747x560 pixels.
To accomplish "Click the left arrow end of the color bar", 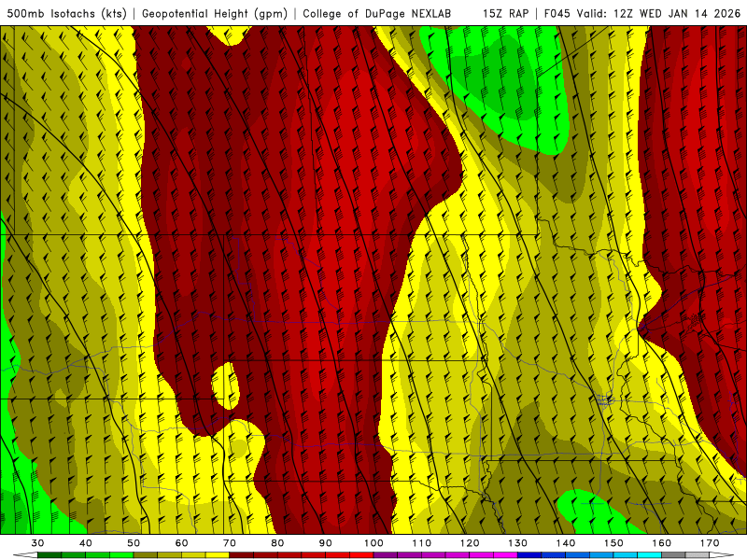I will click(25, 555).
